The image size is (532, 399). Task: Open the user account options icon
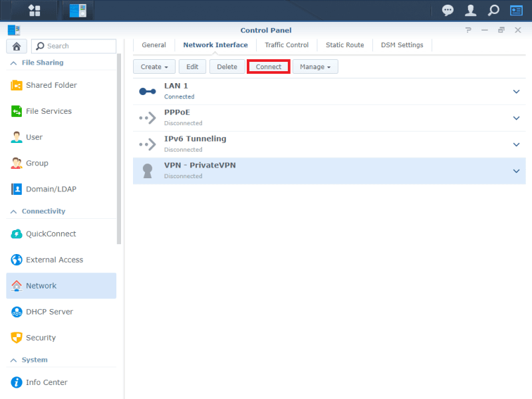471,10
